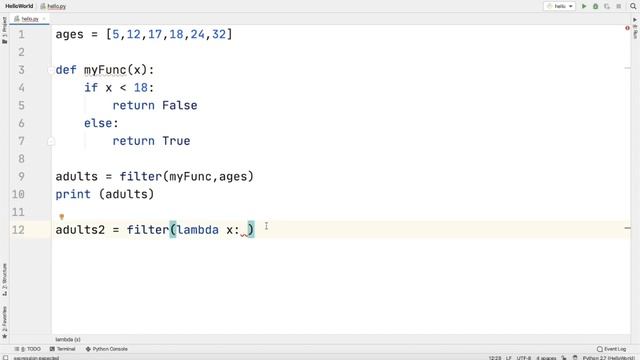Click lambda keyword on line 12
The height and width of the screenshot is (360, 640).
[x=198, y=230]
